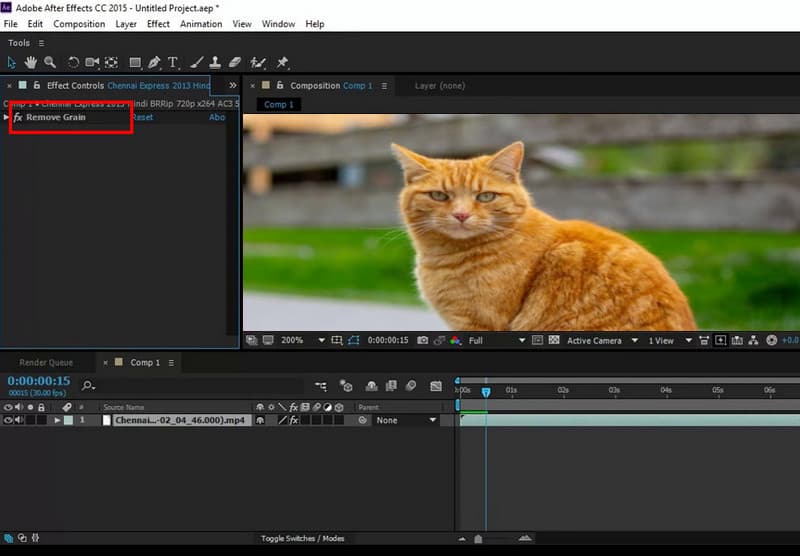Click the composition flowchart icon in viewer

753,340
